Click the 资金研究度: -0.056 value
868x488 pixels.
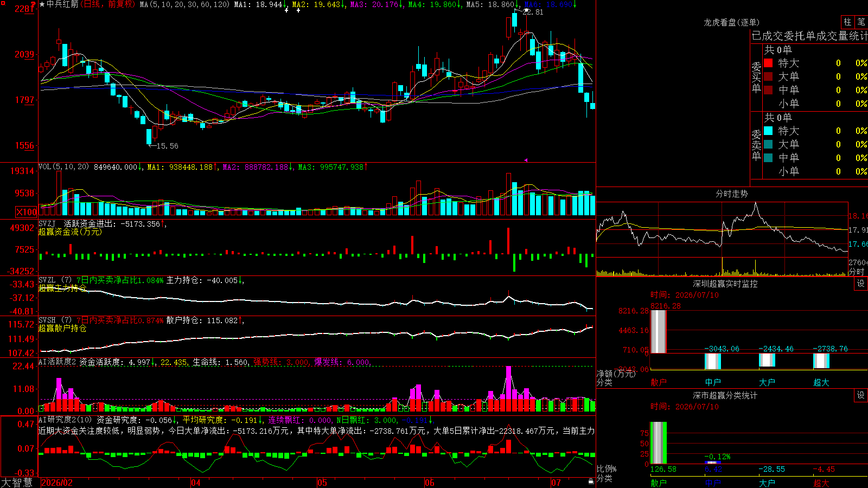click(x=135, y=420)
